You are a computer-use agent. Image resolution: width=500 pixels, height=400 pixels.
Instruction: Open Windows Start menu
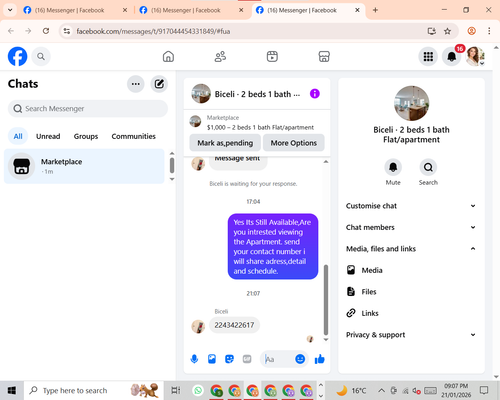[12, 390]
